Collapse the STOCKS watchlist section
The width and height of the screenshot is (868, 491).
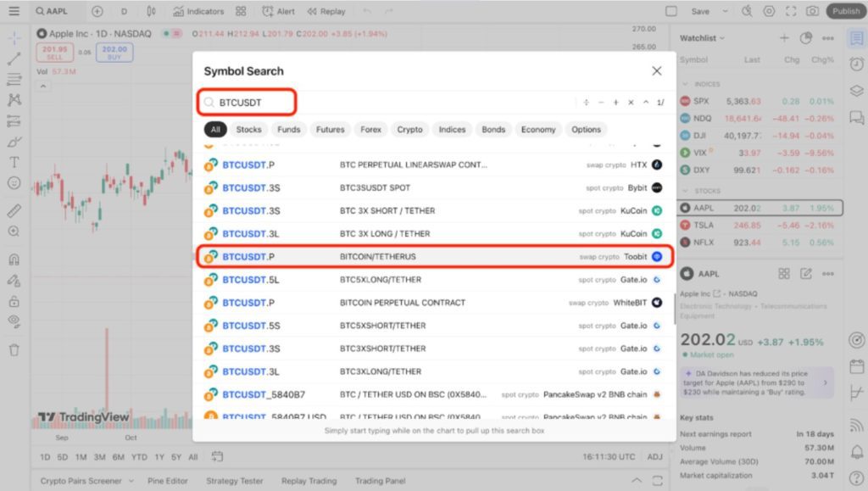point(685,191)
